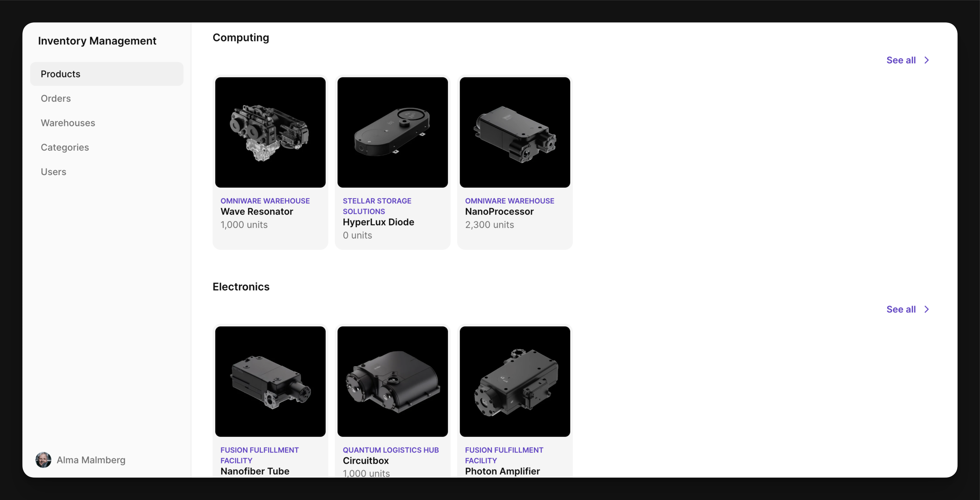Open the Circuitbox product image
This screenshot has height=500, width=980.
click(x=393, y=382)
